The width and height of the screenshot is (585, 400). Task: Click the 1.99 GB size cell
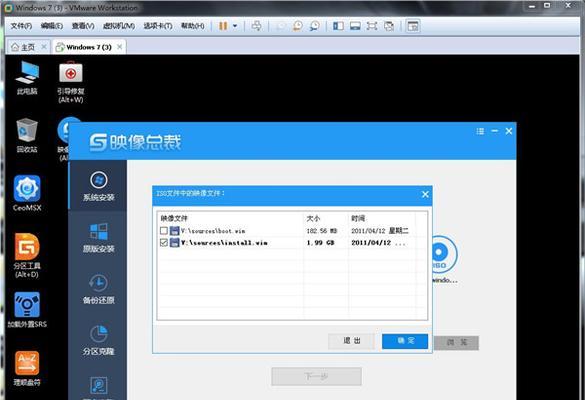(x=320, y=243)
